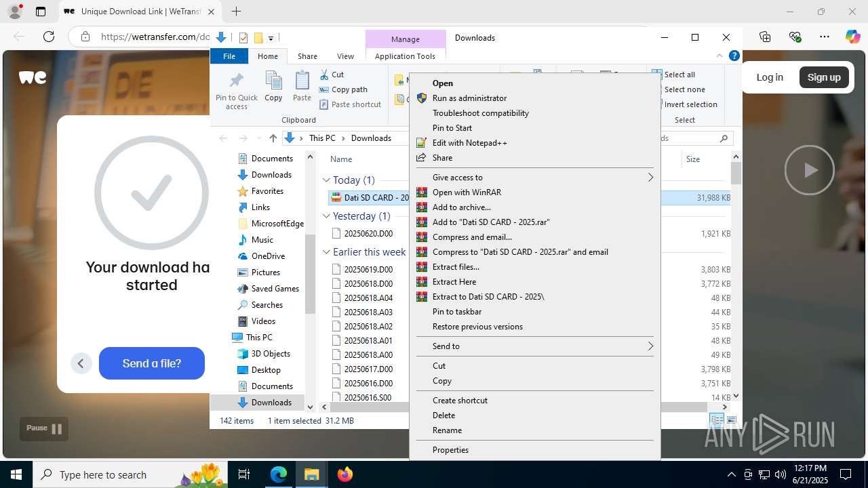Screen dimensions: 868x488
Task: Open Explorer help question mark icon
Action: [734, 56]
